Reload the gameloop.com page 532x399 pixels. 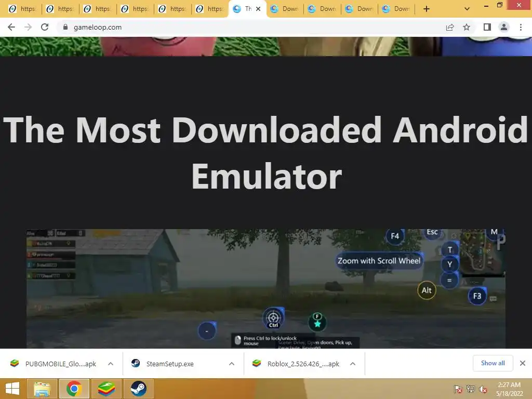45,27
